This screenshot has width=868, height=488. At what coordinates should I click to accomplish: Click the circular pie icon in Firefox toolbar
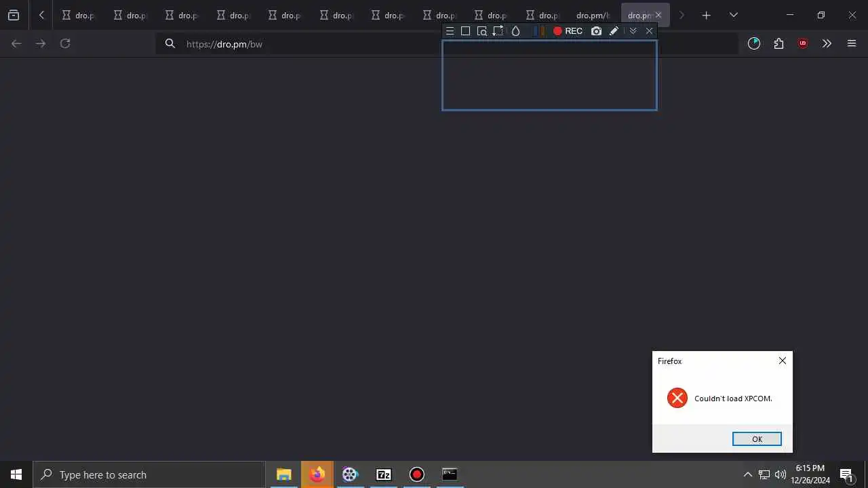click(754, 43)
